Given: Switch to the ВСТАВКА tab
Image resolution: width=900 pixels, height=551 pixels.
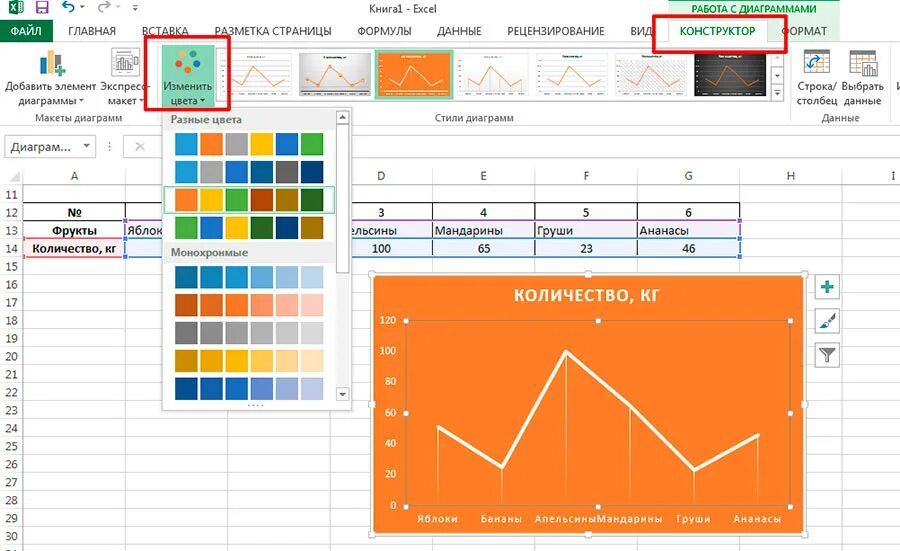Looking at the screenshot, I should pyautogui.click(x=165, y=31).
